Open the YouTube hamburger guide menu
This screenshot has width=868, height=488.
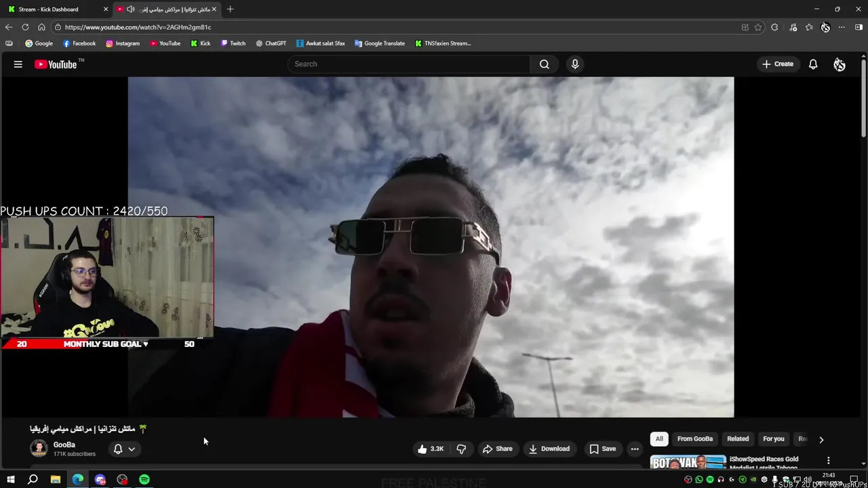click(x=18, y=64)
